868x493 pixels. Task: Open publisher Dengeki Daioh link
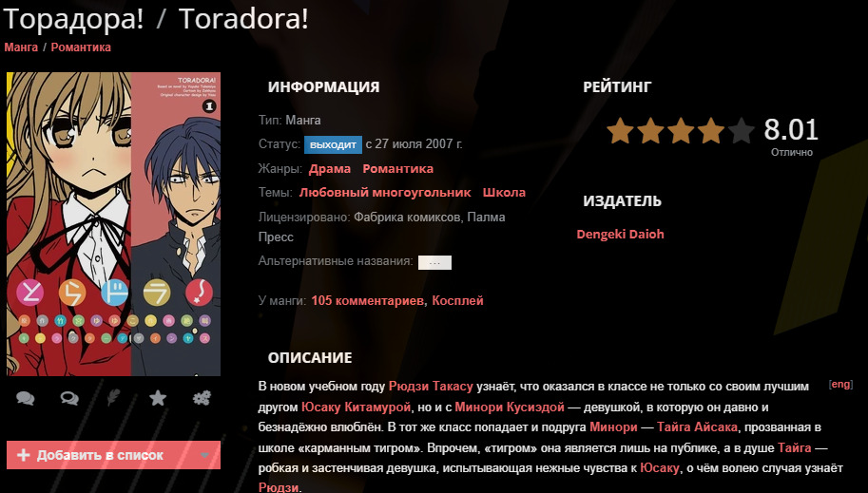pos(620,234)
